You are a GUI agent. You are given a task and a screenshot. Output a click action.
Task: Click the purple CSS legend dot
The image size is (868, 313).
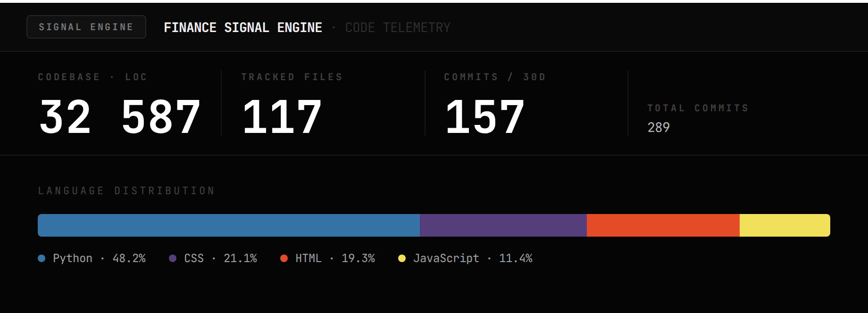pos(173,258)
